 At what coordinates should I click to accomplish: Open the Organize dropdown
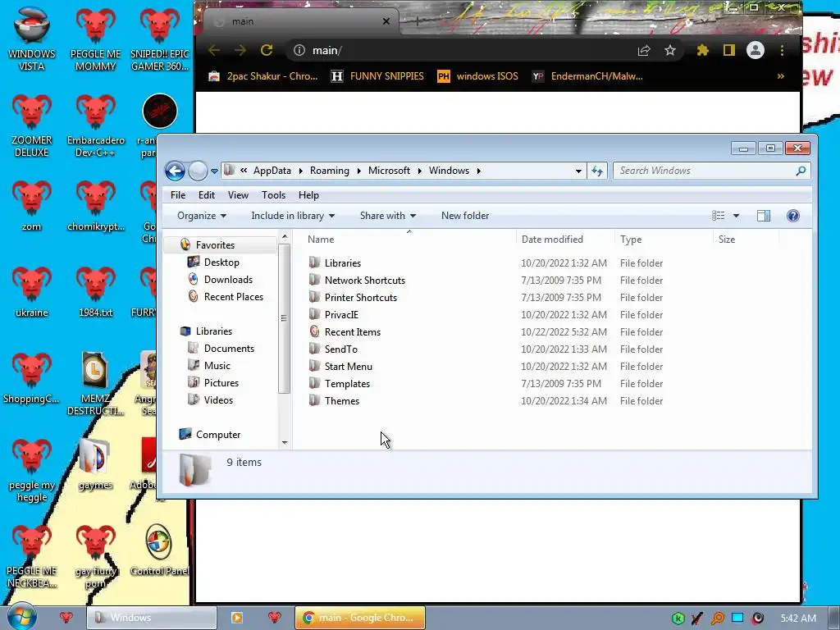202,216
